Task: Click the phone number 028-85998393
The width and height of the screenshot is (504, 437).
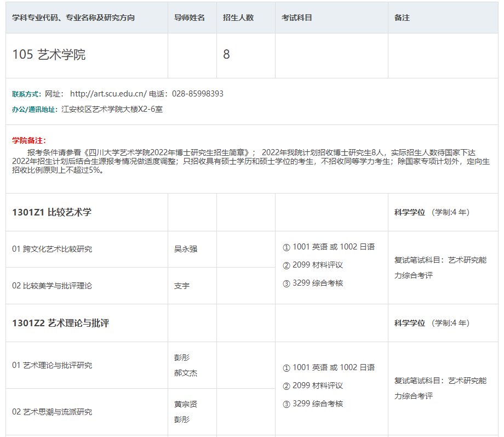Action: [197, 94]
